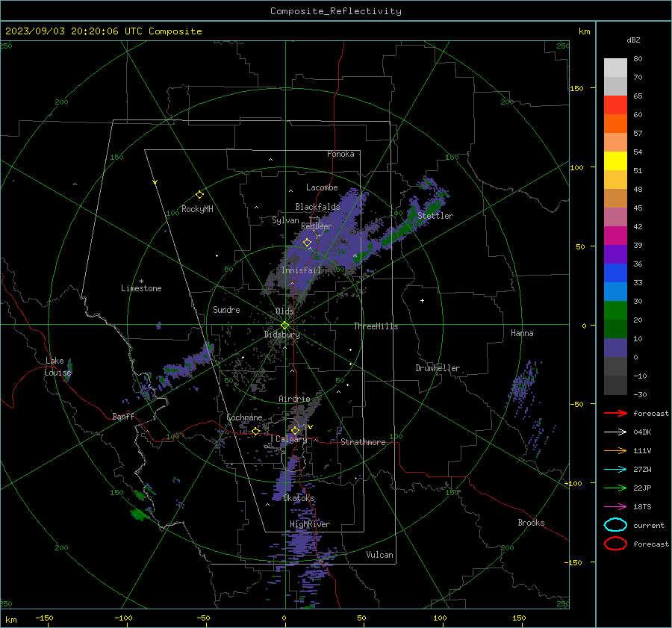Select the light gray 80 dBZ swatch
The image size is (672, 628).
click(615, 67)
